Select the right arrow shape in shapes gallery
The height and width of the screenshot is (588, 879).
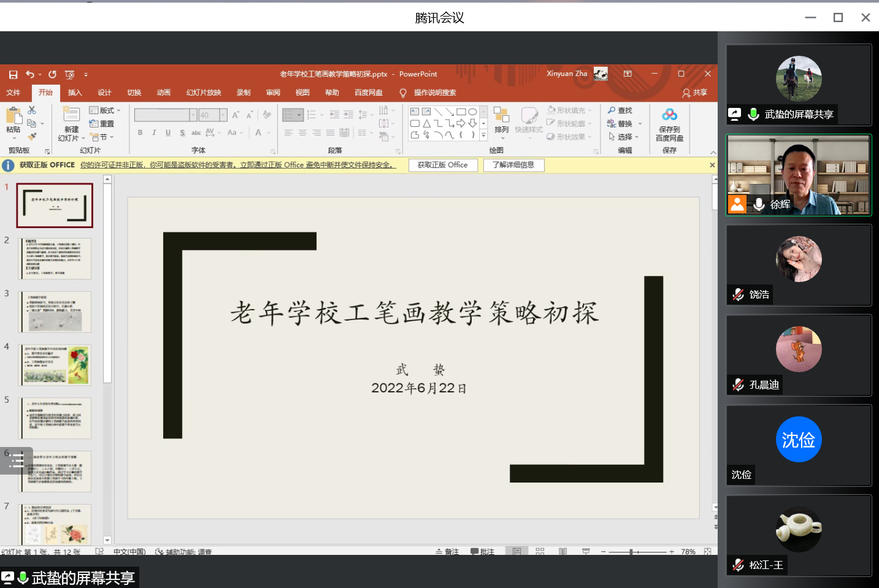point(461,123)
